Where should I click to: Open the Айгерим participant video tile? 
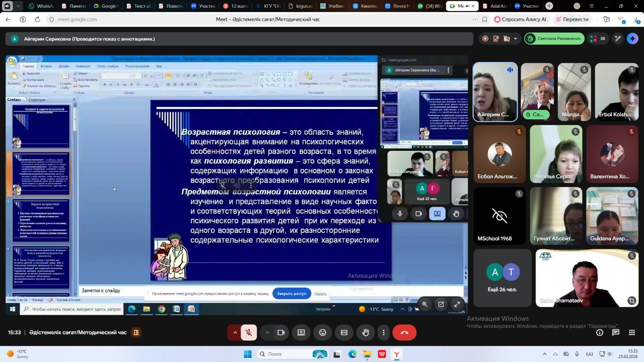point(495,92)
